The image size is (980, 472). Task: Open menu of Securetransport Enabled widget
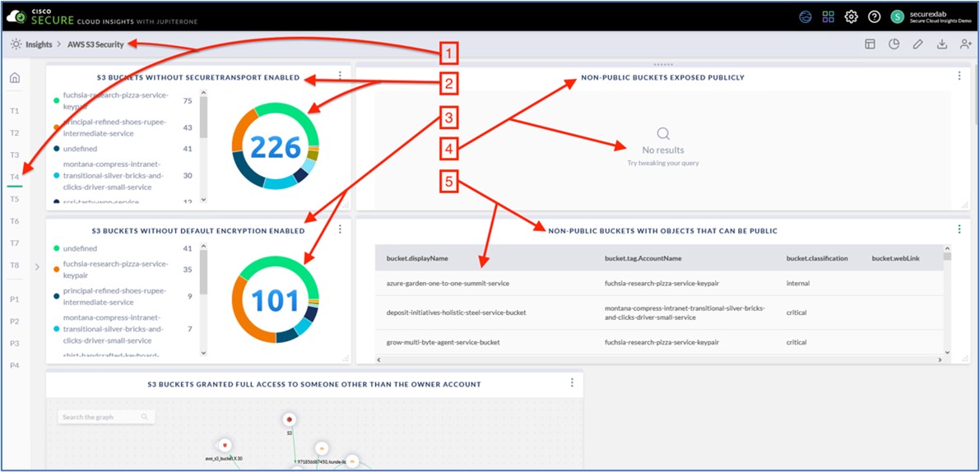(340, 75)
